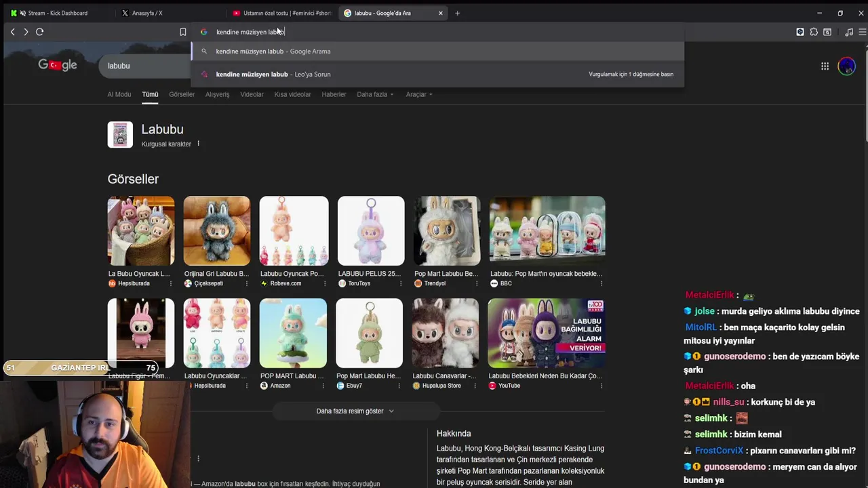The image size is (868, 488).
Task: Open the LABUBU PELUS purple plush image
Action: pyautogui.click(x=371, y=231)
